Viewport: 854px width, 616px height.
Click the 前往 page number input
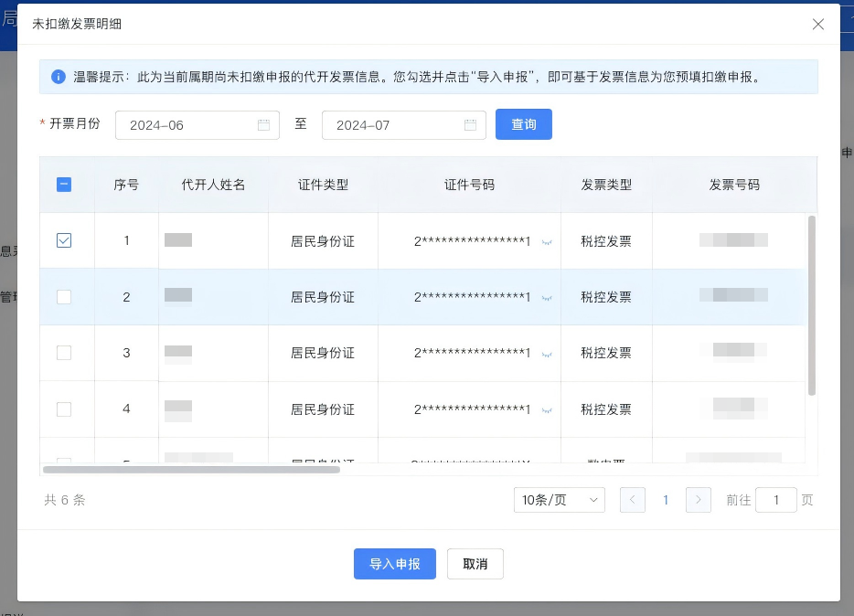tap(776, 500)
